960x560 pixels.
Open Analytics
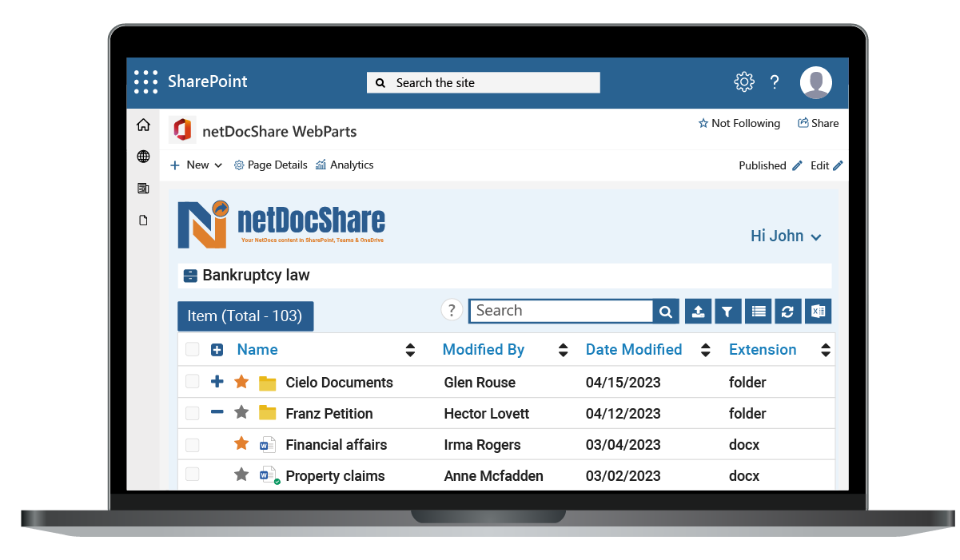345,165
